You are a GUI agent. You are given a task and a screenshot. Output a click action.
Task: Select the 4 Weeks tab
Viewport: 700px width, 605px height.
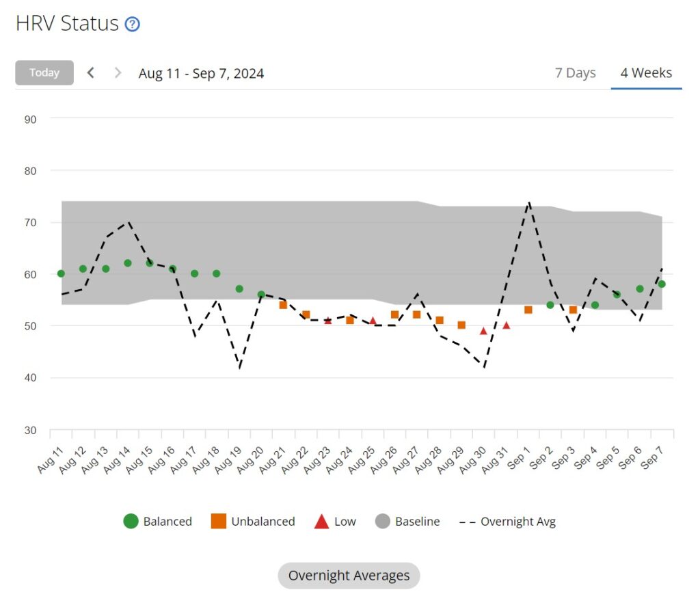click(x=646, y=73)
